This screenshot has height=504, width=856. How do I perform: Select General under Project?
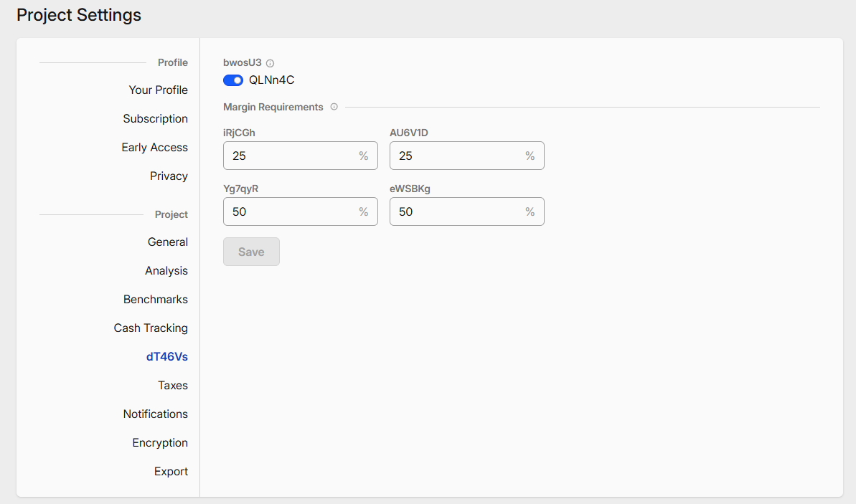(x=167, y=242)
